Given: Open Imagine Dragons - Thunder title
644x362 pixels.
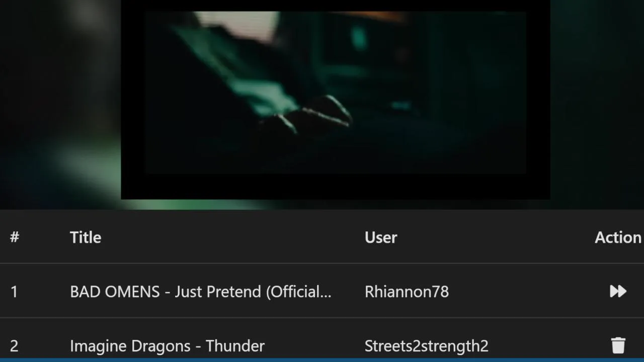Looking at the screenshot, I should pos(167,346).
